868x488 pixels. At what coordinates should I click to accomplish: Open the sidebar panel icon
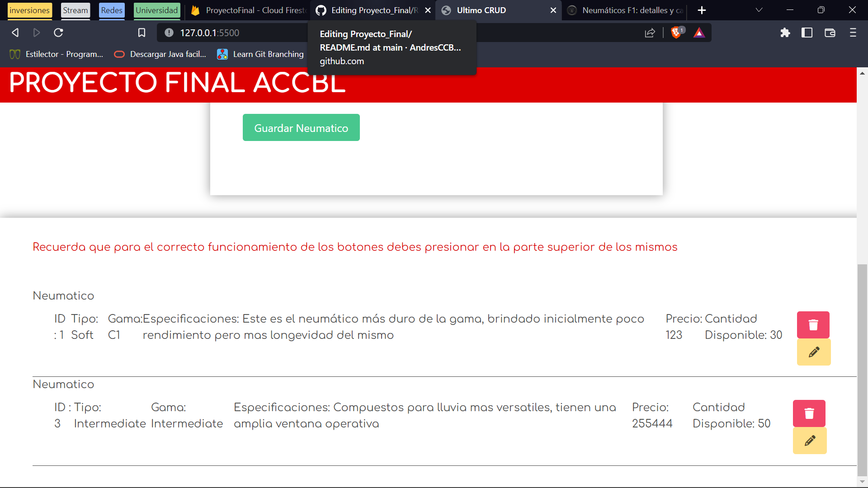click(807, 33)
